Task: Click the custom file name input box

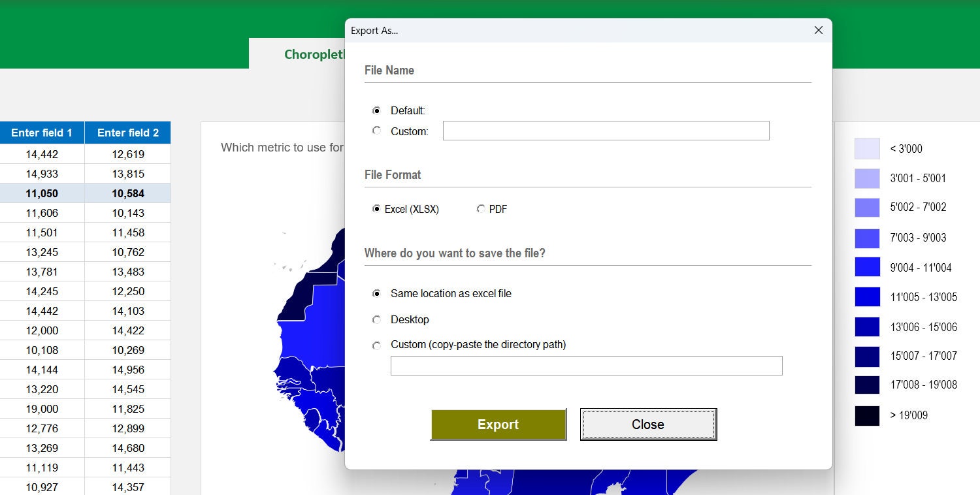Action: pyautogui.click(x=606, y=131)
